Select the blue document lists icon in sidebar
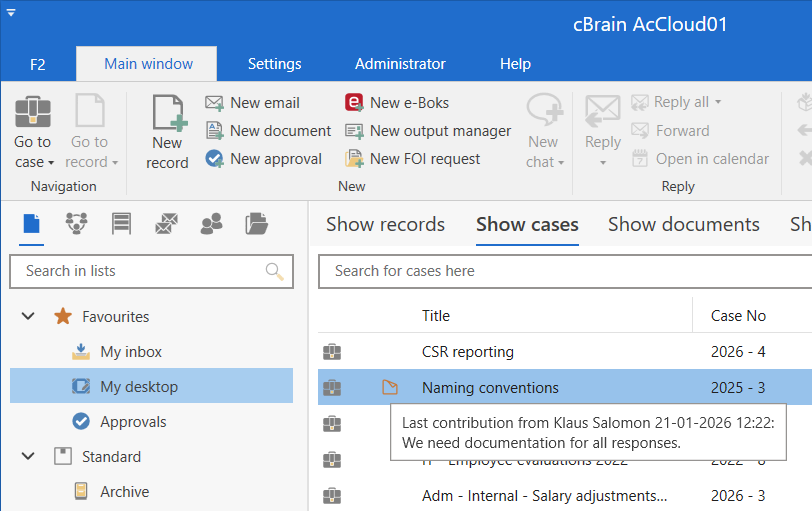The image size is (812, 511). click(x=32, y=224)
